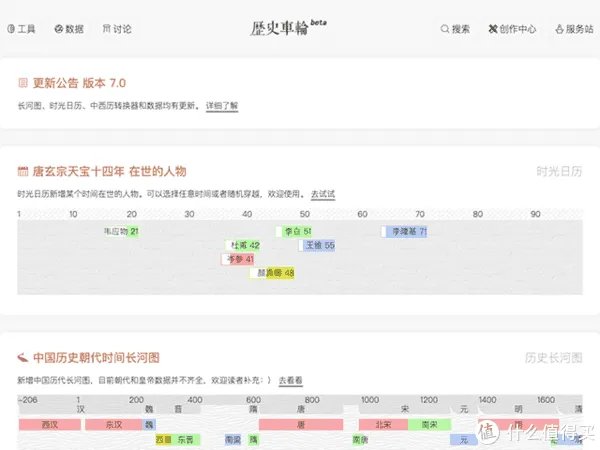Open the 数据 menu
The image size is (600, 450).
tap(69, 29)
